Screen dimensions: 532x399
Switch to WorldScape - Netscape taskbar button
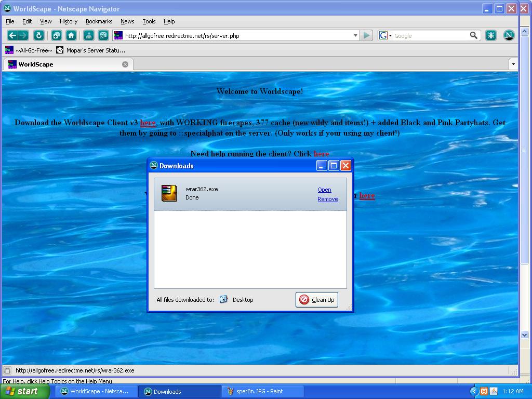click(96, 391)
